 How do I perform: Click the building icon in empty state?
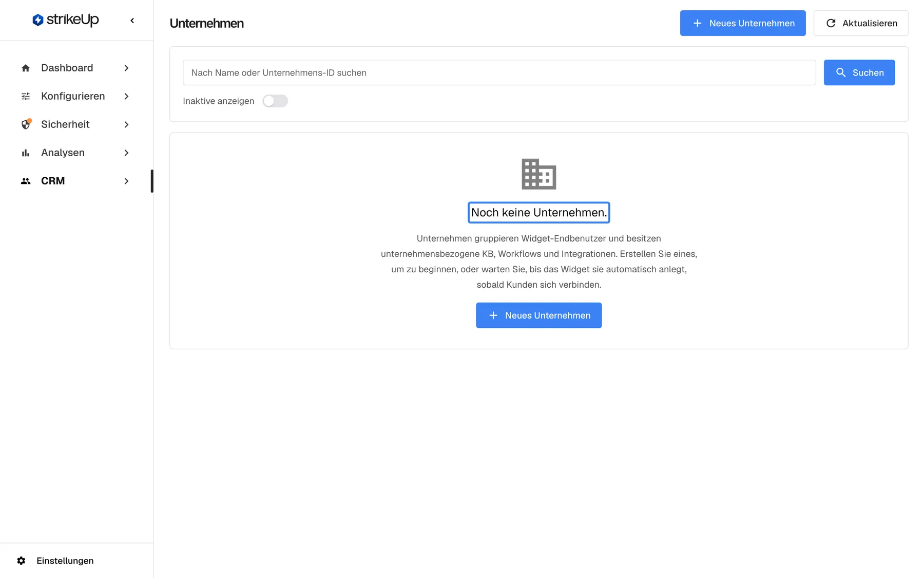pyautogui.click(x=539, y=174)
